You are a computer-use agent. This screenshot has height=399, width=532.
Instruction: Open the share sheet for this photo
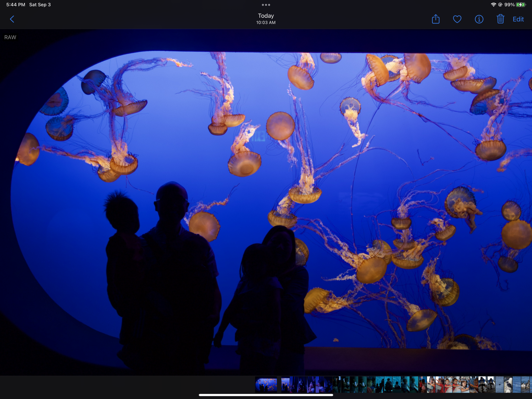(x=436, y=19)
